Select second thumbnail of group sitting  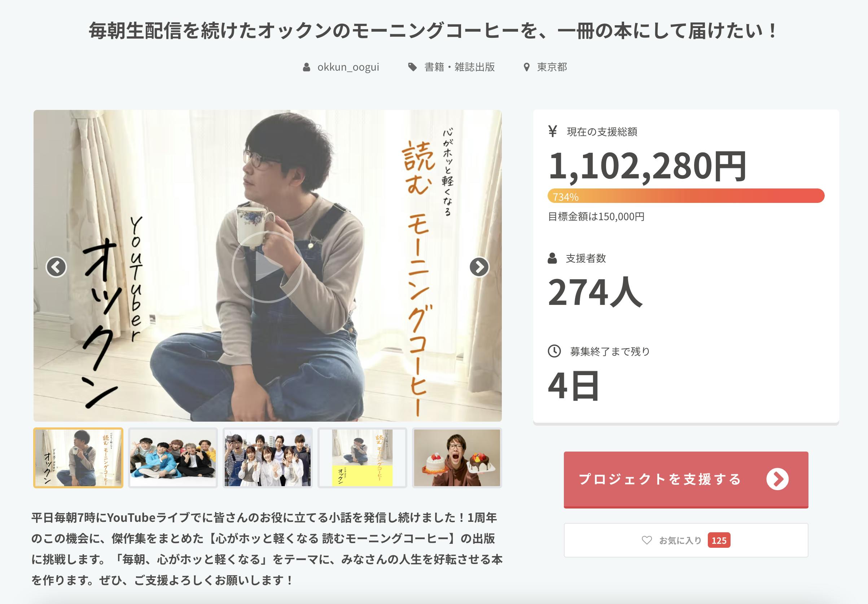coord(173,458)
